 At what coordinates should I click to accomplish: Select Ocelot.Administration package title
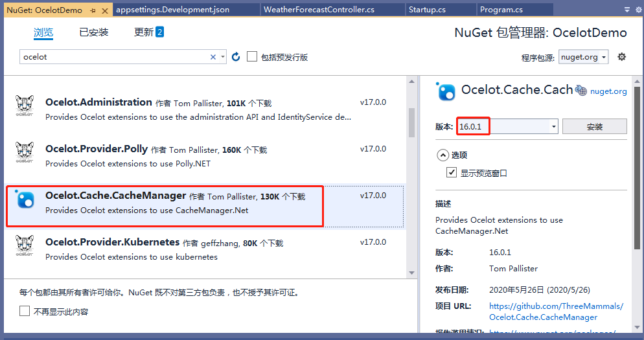[x=98, y=102]
